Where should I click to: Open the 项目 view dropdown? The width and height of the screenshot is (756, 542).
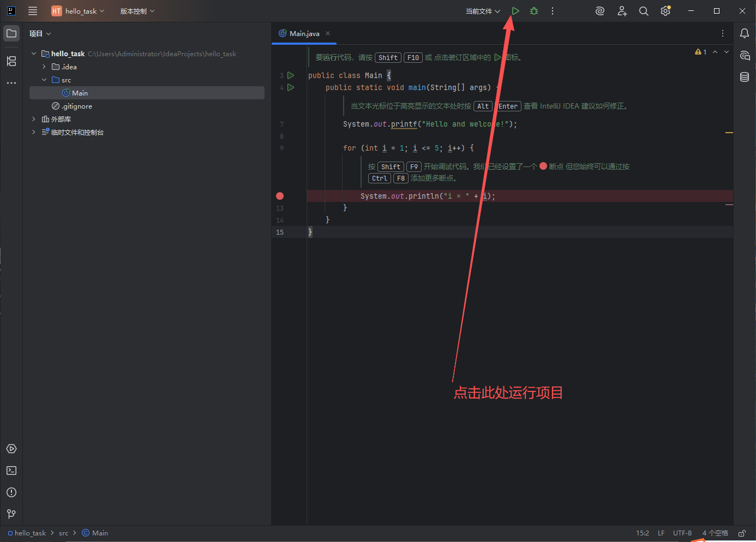click(x=40, y=33)
